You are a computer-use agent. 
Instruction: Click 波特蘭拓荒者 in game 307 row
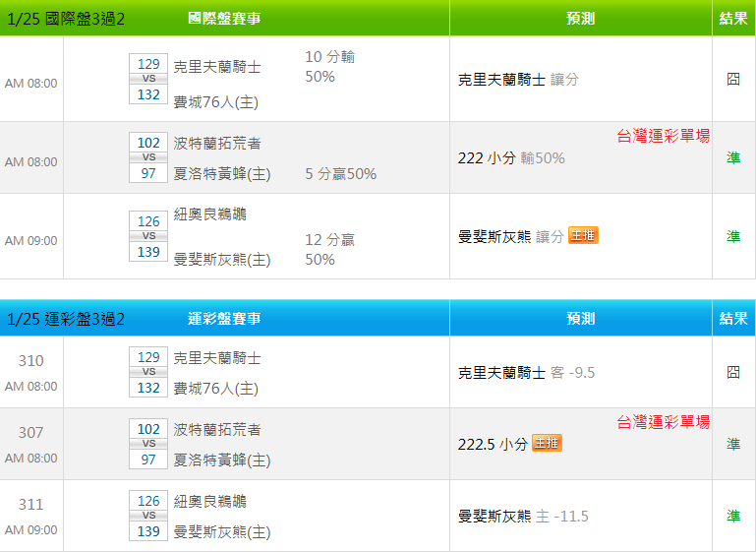217,429
